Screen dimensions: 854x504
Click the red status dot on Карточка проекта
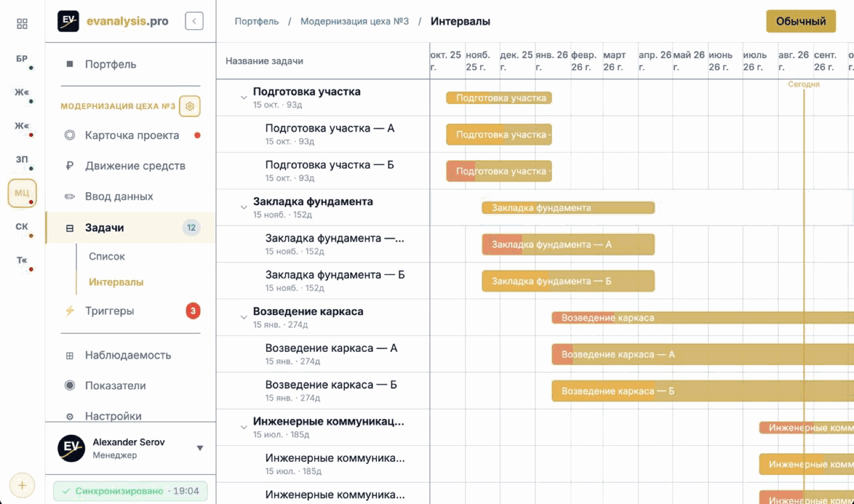pos(197,135)
